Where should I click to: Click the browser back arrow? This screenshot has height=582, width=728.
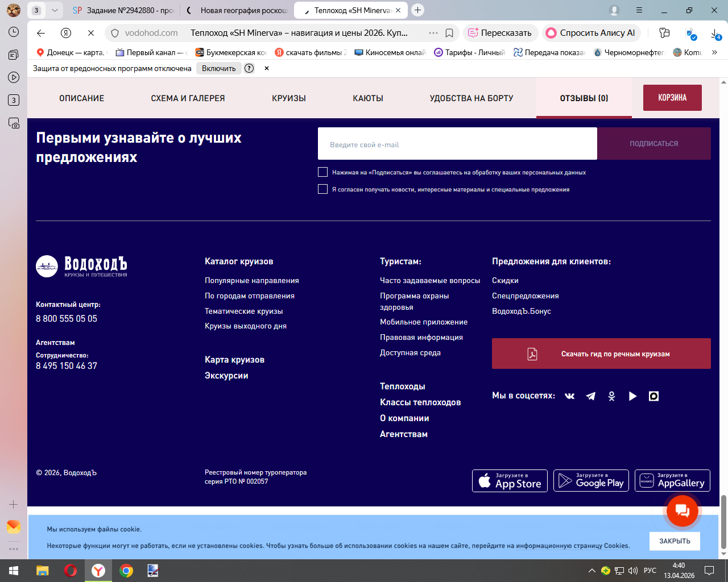pos(41,33)
